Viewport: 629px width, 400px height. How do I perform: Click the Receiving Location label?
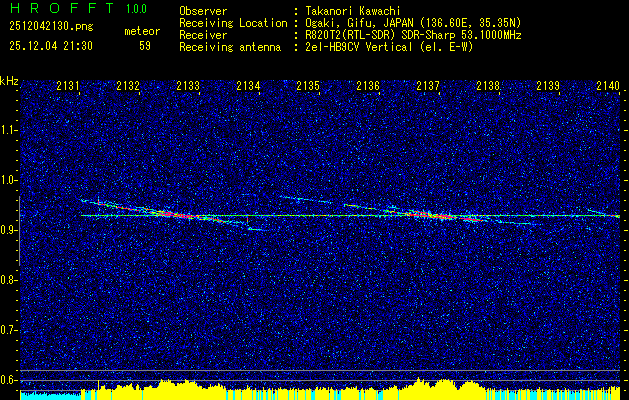click(233, 23)
